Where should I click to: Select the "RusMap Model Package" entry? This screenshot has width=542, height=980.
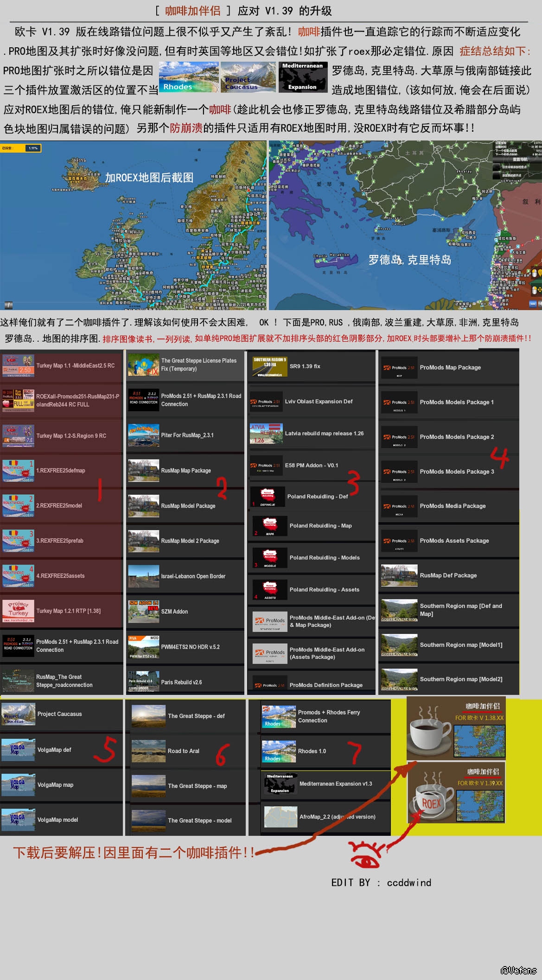click(x=185, y=506)
